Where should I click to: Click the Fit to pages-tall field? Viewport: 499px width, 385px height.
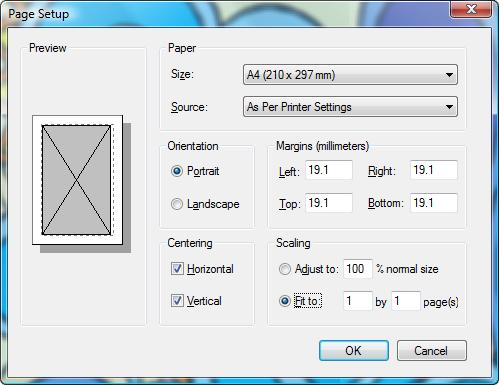[406, 301]
